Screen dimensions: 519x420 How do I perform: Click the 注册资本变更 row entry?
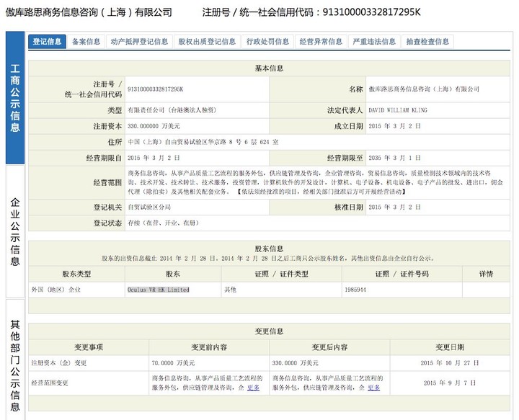point(59,363)
